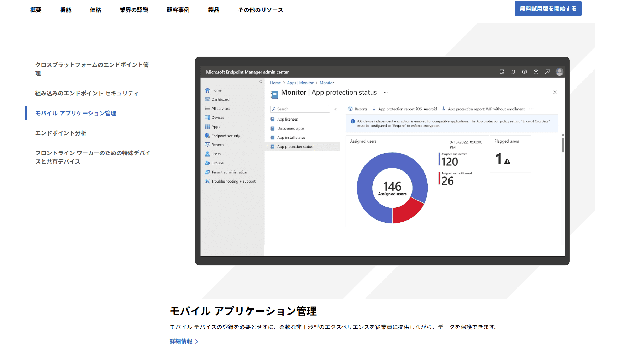
Task: Select フロントライン ワーカーのための特殊デバイス feature
Action: click(x=93, y=157)
